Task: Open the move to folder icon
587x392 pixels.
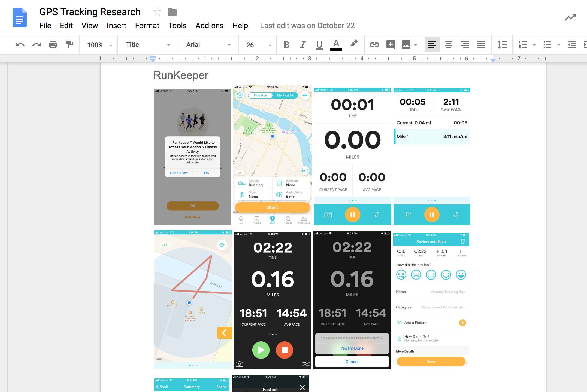Action: coord(172,12)
